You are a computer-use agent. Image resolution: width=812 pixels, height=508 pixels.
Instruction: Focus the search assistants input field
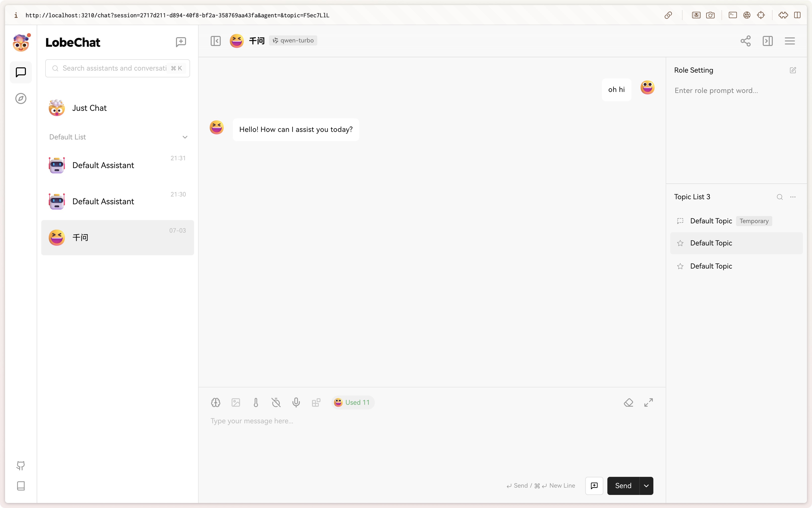click(x=114, y=68)
